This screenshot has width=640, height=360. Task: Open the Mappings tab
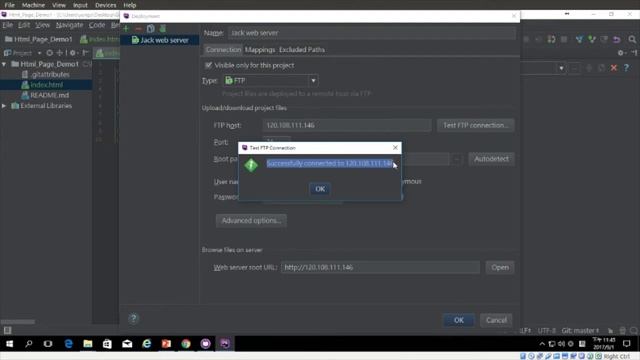coord(260,49)
